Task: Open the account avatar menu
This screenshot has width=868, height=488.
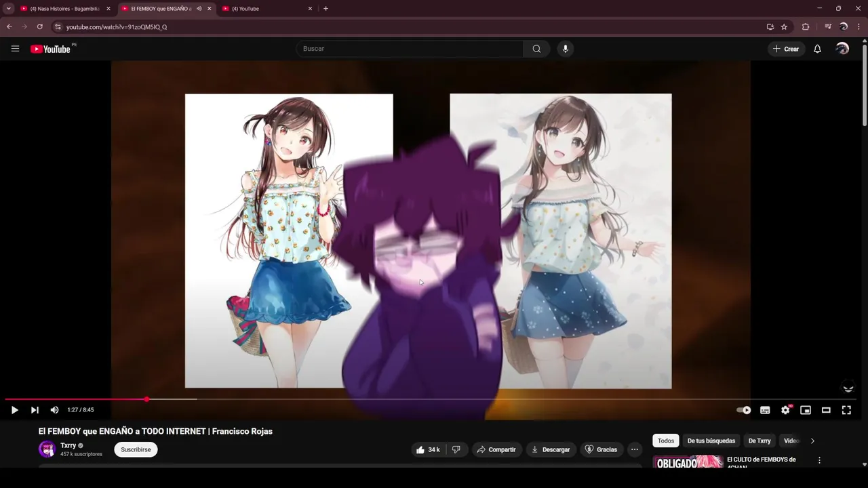Action: click(x=842, y=49)
